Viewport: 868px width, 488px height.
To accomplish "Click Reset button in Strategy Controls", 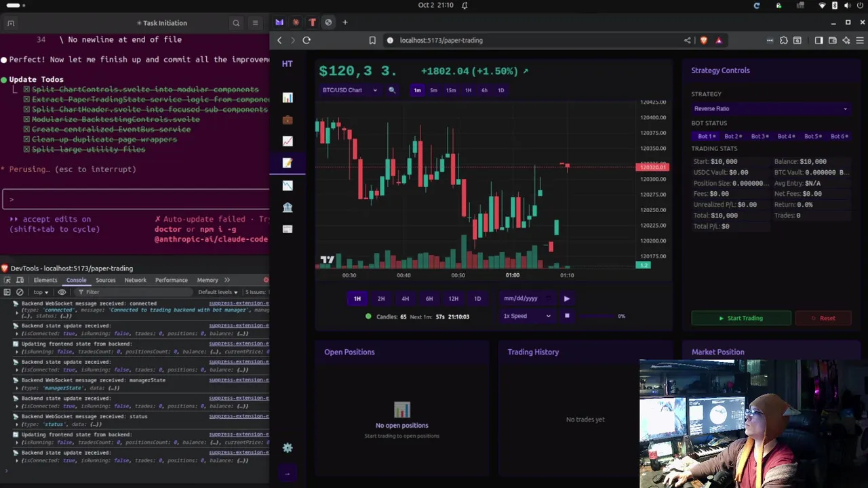I will (x=823, y=318).
